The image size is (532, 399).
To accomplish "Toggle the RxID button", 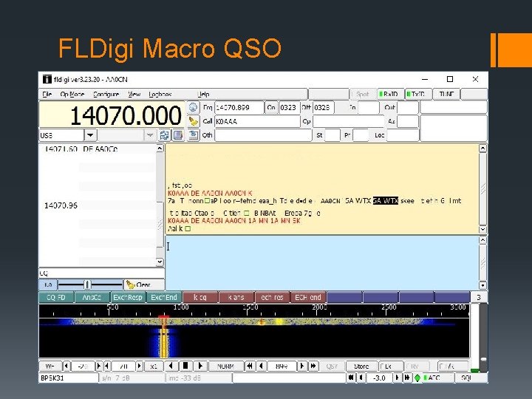I will click(391, 94).
